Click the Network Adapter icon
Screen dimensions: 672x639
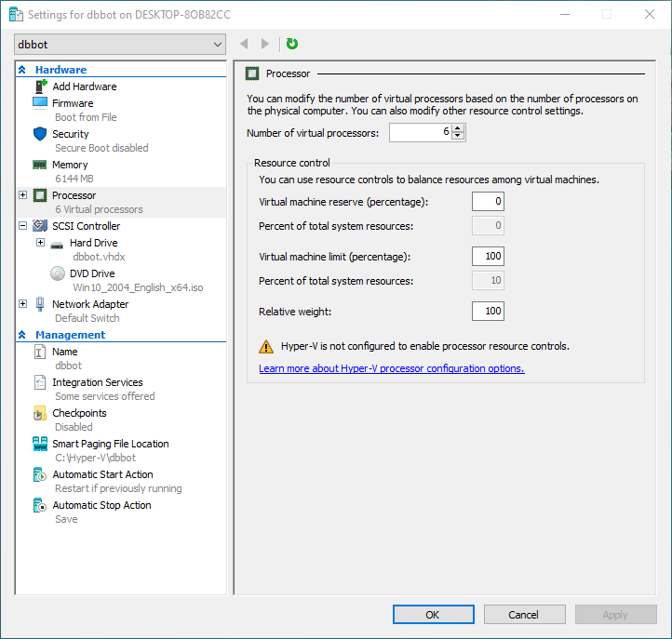40,303
